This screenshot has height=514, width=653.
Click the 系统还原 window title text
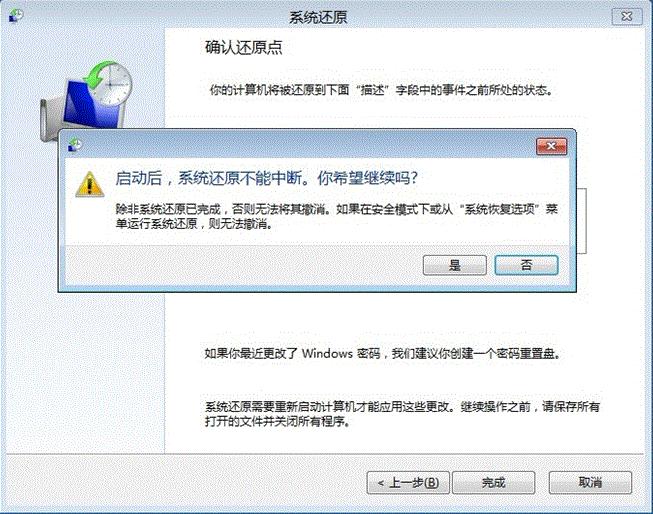coord(318,17)
